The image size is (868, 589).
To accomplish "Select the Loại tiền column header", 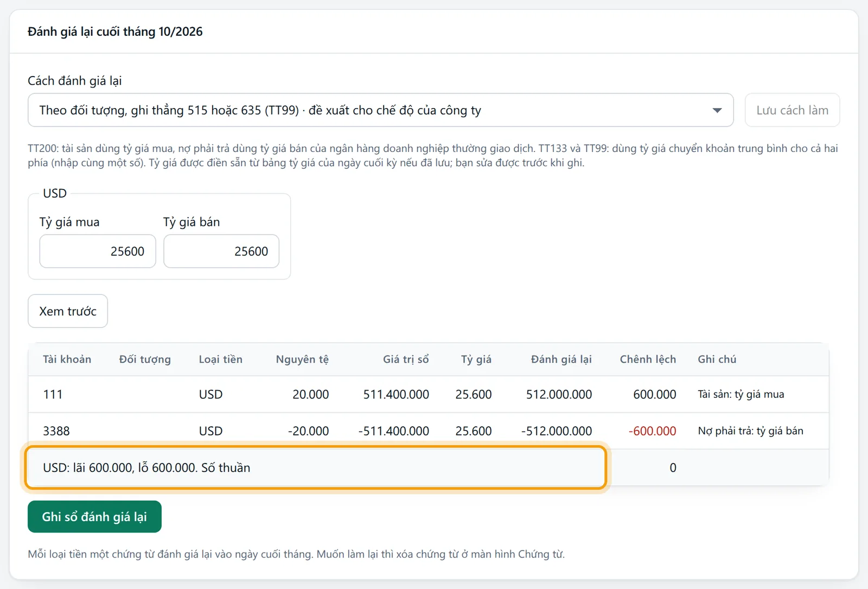I will [x=221, y=359].
